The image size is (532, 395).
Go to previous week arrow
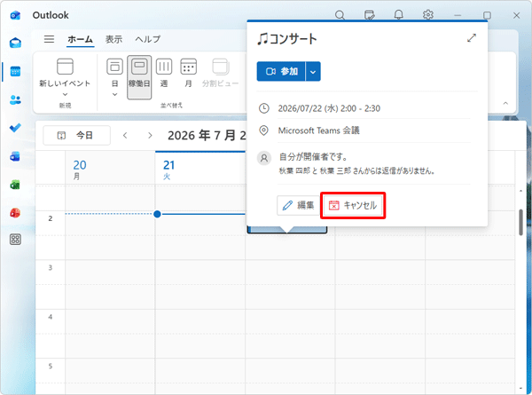click(x=125, y=136)
